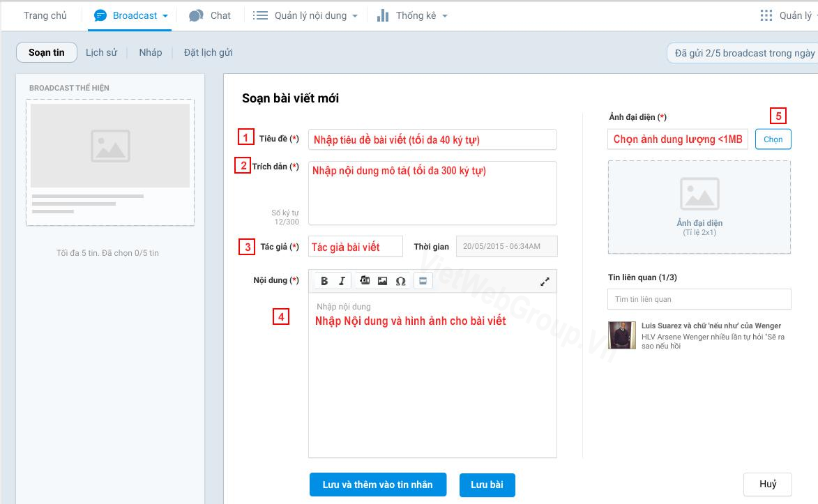Insert an image using the editor toolbar
The image size is (818, 504).
pyautogui.click(x=382, y=281)
